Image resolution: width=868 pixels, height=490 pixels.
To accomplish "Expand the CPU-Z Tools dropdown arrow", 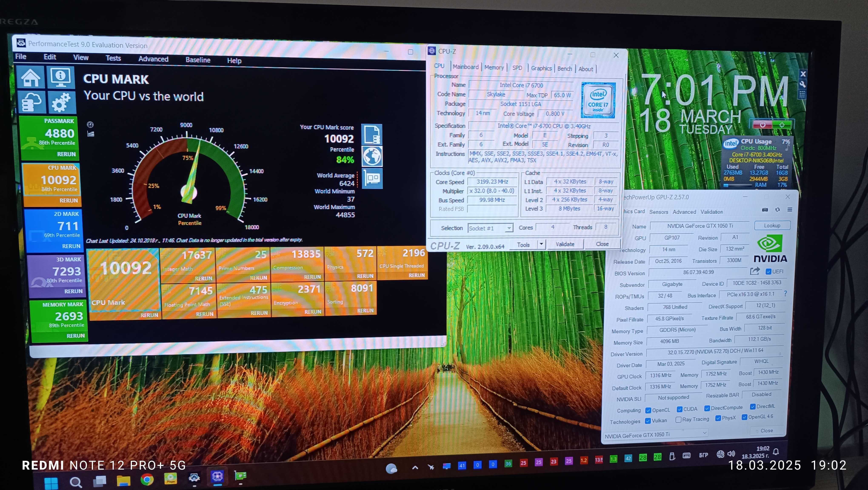I will pyautogui.click(x=541, y=244).
